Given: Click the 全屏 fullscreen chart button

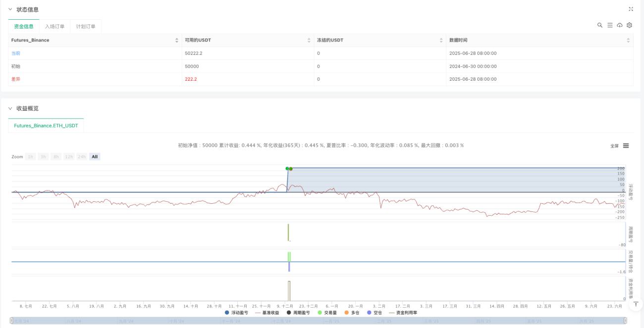Looking at the screenshot, I should tap(614, 146).
